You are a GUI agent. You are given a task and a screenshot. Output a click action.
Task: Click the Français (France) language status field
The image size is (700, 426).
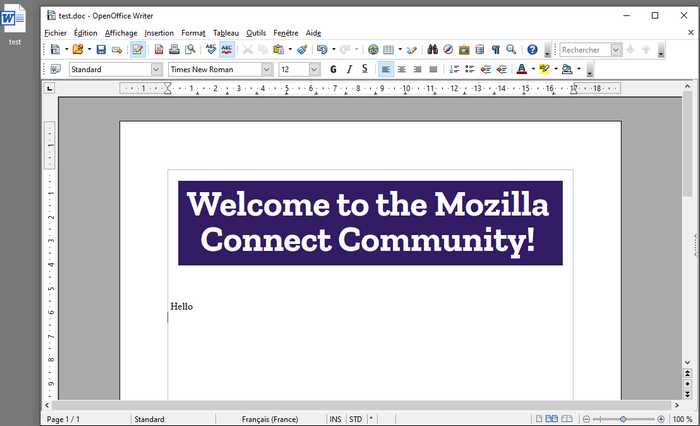point(270,419)
